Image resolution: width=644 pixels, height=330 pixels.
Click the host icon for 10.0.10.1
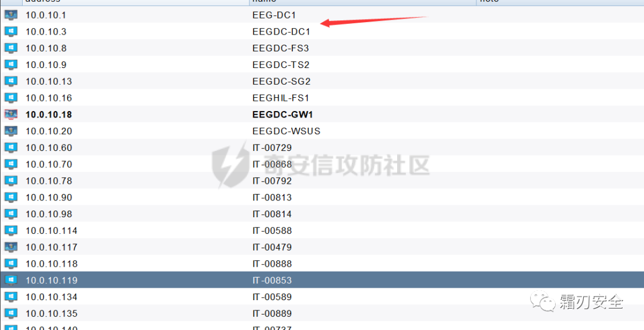11,15
